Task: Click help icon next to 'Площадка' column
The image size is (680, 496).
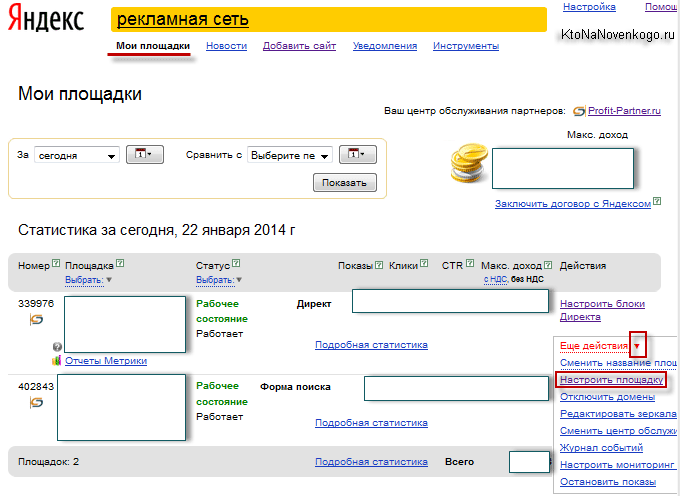Action: tap(120, 263)
